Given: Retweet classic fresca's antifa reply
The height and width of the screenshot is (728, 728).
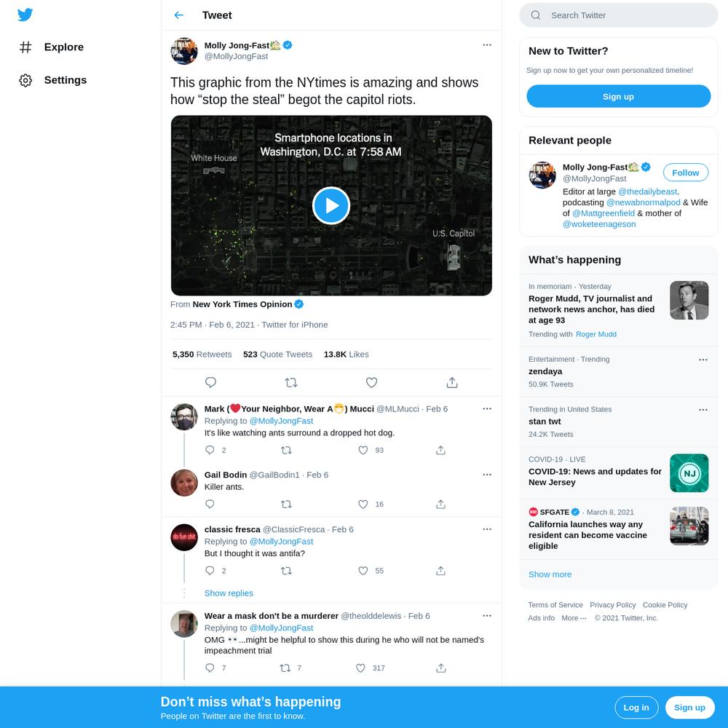Looking at the screenshot, I should click(x=286, y=571).
